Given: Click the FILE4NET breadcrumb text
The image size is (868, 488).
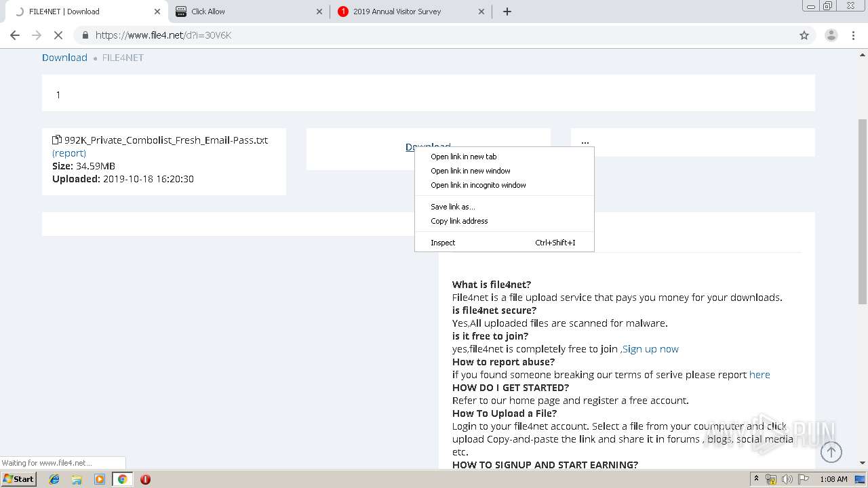Looking at the screenshot, I should click(123, 58).
